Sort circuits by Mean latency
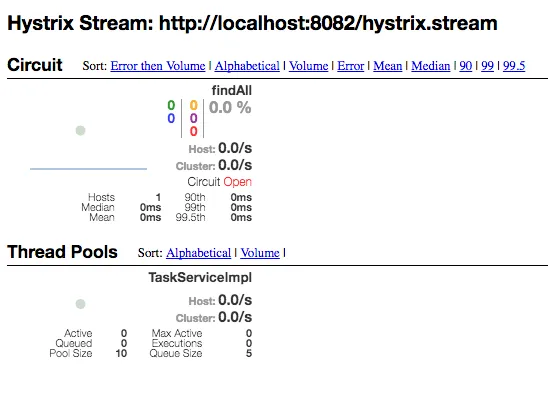Viewport: 548px width, 397px height. (x=388, y=66)
